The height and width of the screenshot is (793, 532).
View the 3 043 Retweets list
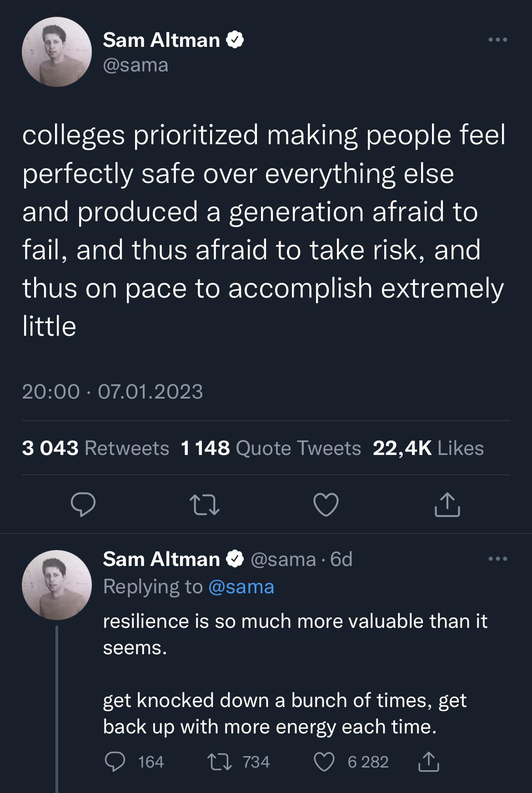[95, 448]
